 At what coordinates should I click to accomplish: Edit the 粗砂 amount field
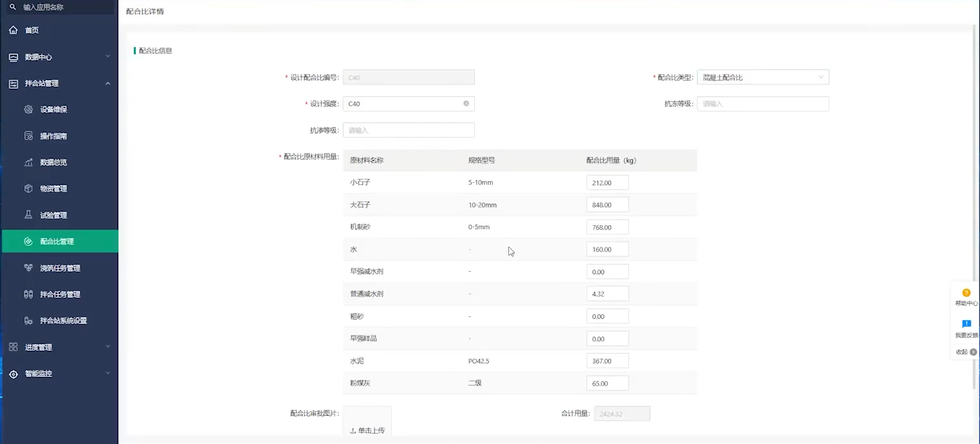(x=607, y=316)
